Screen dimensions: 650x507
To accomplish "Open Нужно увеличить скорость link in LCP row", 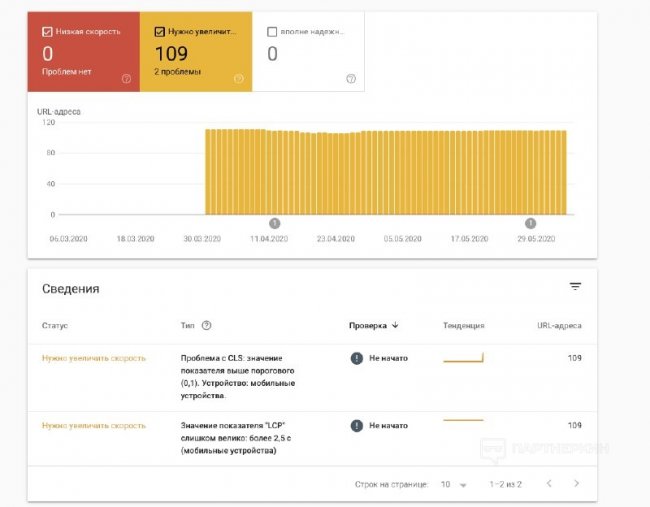I will pos(93,425).
